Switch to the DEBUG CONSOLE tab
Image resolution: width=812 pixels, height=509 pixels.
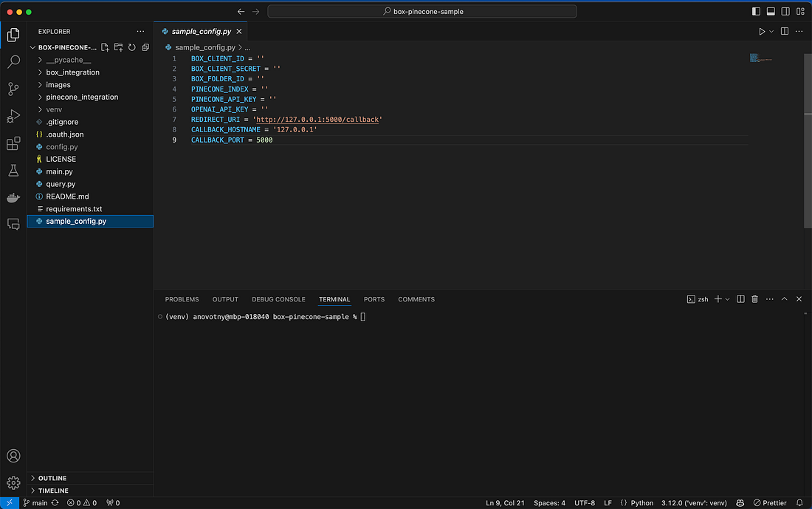tap(278, 299)
